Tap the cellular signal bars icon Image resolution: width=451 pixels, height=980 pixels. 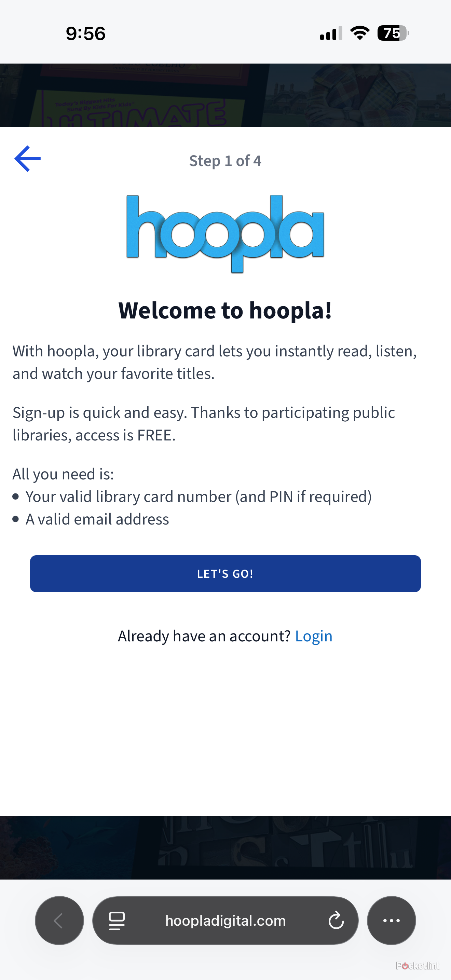tap(331, 33)
